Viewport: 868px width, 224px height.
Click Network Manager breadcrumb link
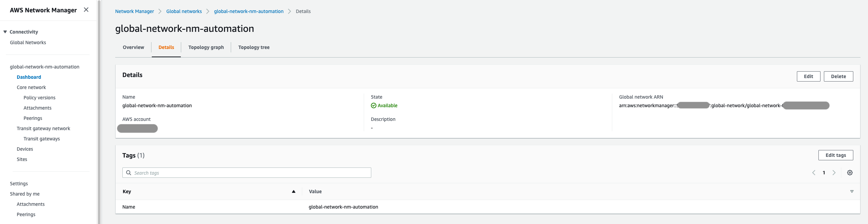coord(134,11)
